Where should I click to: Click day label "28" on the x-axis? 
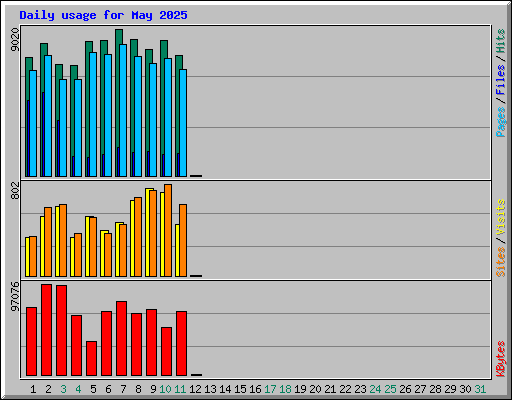click(x=435, y=389)
